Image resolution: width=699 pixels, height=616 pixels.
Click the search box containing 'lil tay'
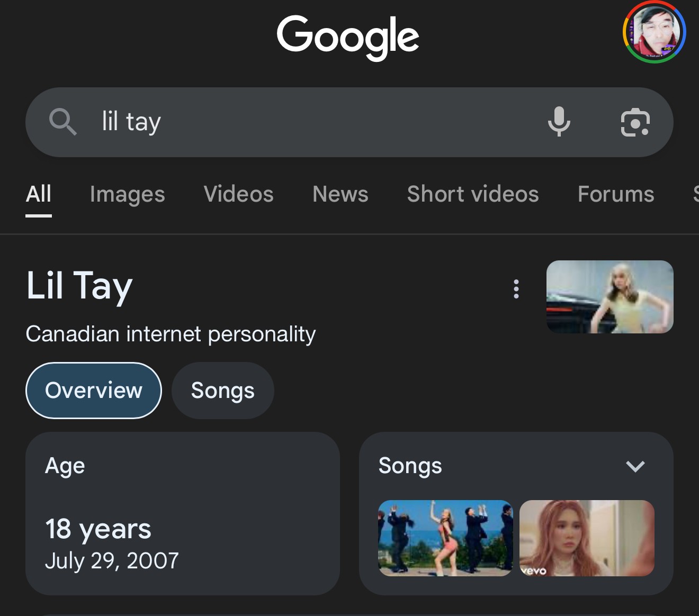pos(349,122)
